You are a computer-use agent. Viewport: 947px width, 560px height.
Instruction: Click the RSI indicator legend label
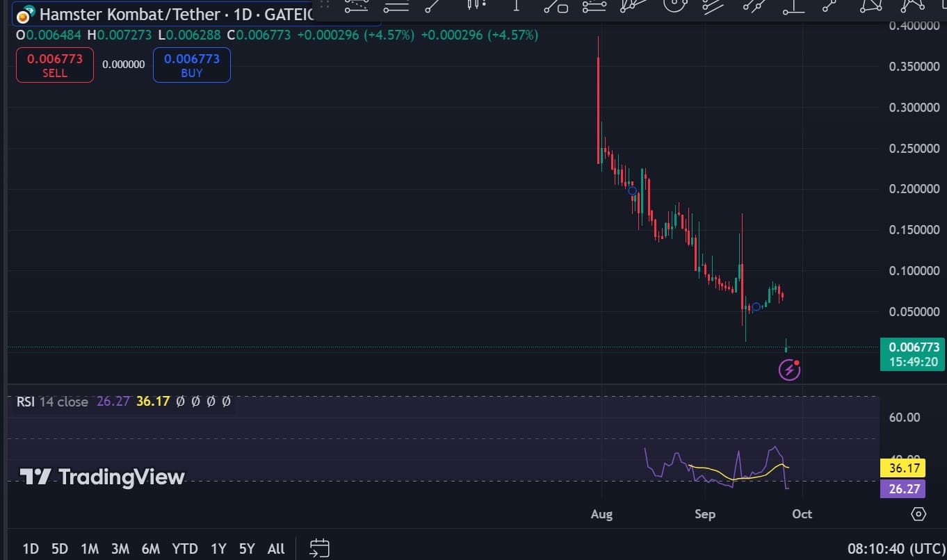click(26, 402)
